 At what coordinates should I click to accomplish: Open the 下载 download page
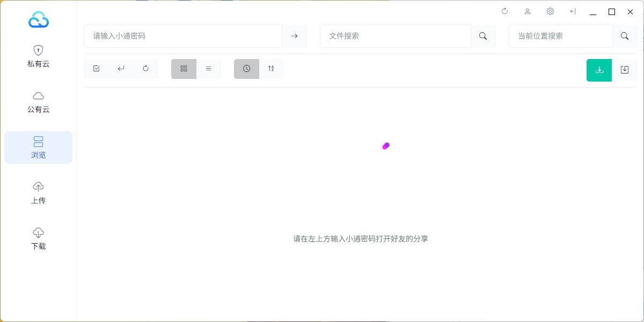click(38, 239)
